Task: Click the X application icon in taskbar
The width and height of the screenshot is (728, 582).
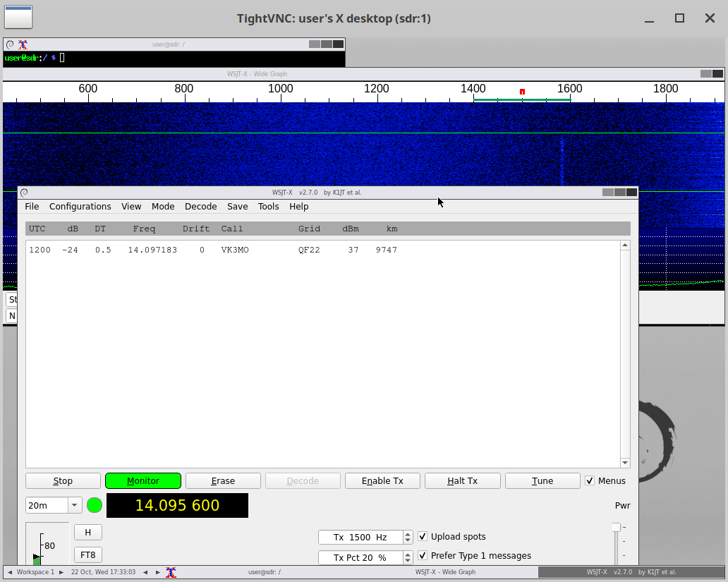Action: coord(171,572)
